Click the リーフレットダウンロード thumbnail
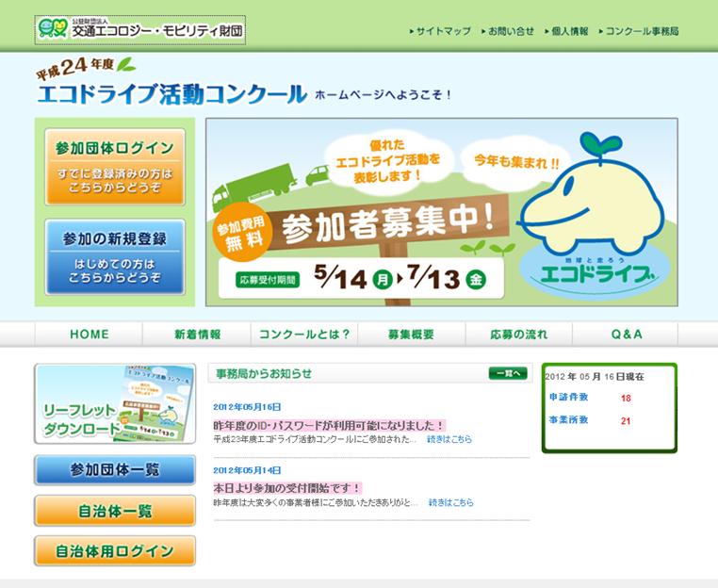This screenshot has width=718, height=588. click(115, 403)
